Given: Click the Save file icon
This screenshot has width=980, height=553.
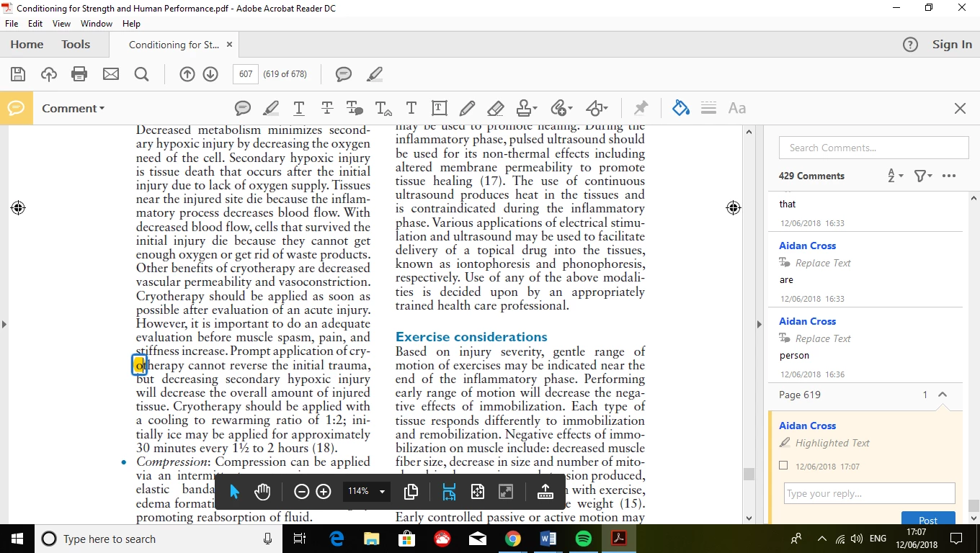Looking at the screenshot, I should click(18, 74).
